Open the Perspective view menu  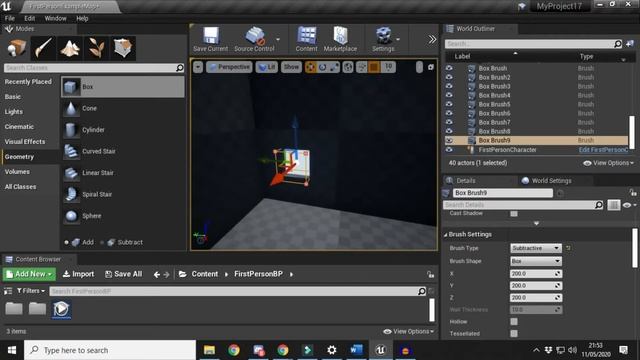[229, 67]
